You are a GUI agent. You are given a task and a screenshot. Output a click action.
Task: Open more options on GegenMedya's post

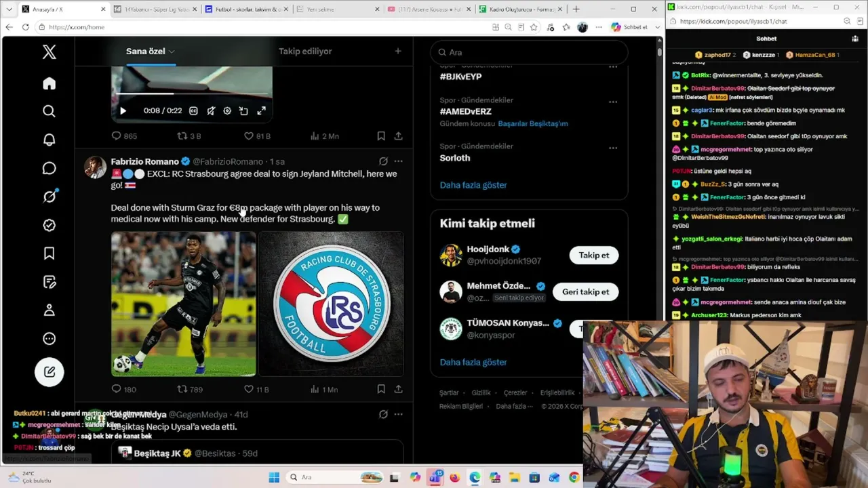(x=398, y=414)
